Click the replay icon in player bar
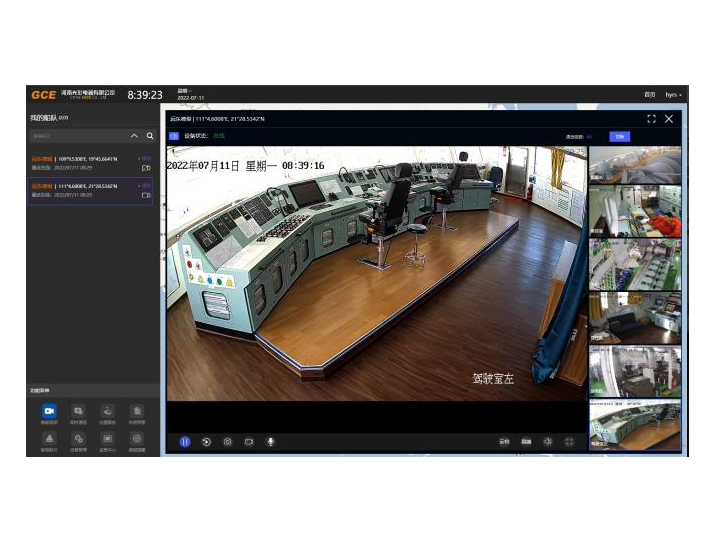This screenshot has height=538, width=717. pyautogui.click(x=206, y=441)
